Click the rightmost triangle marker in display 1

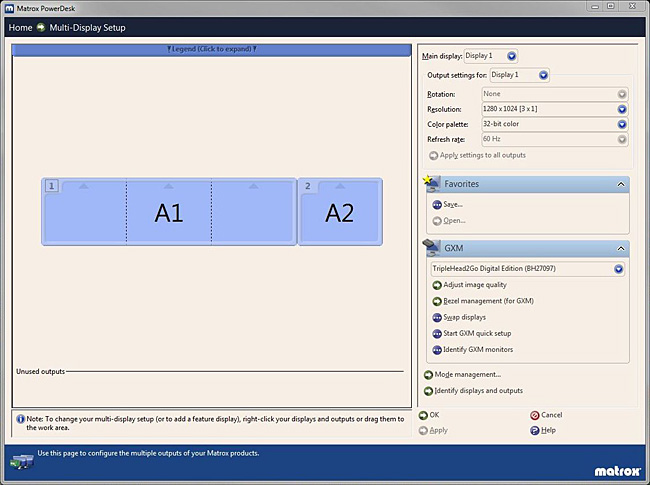[253, 186]
